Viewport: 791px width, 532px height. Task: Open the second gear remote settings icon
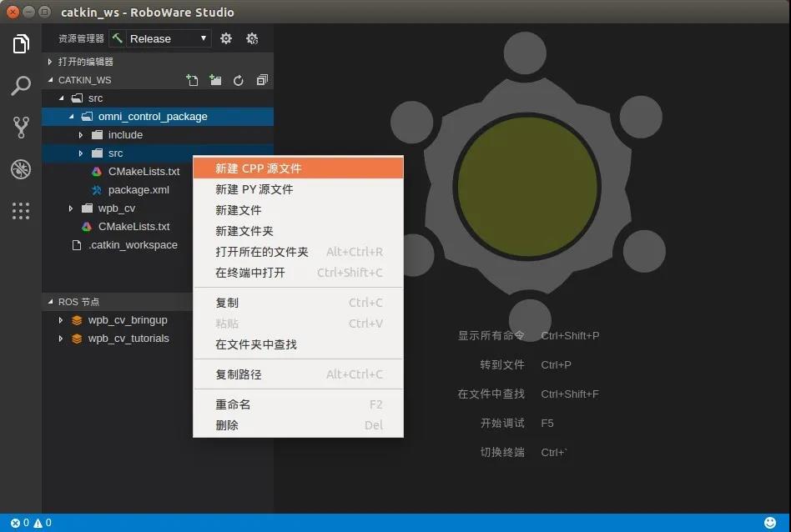click(x=252, y=38)
